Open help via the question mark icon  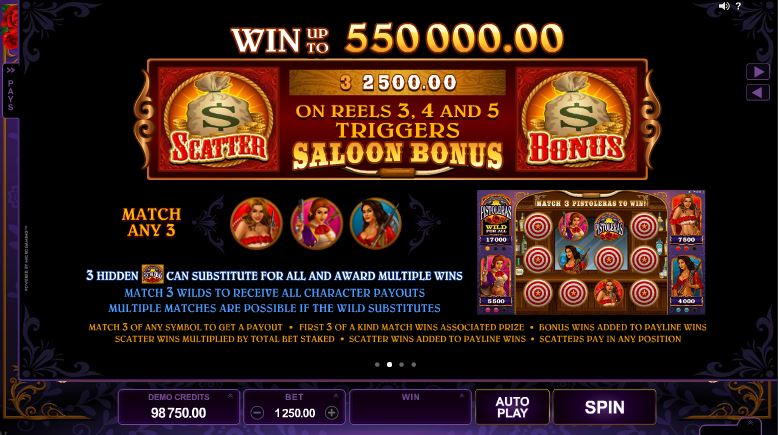738,6
